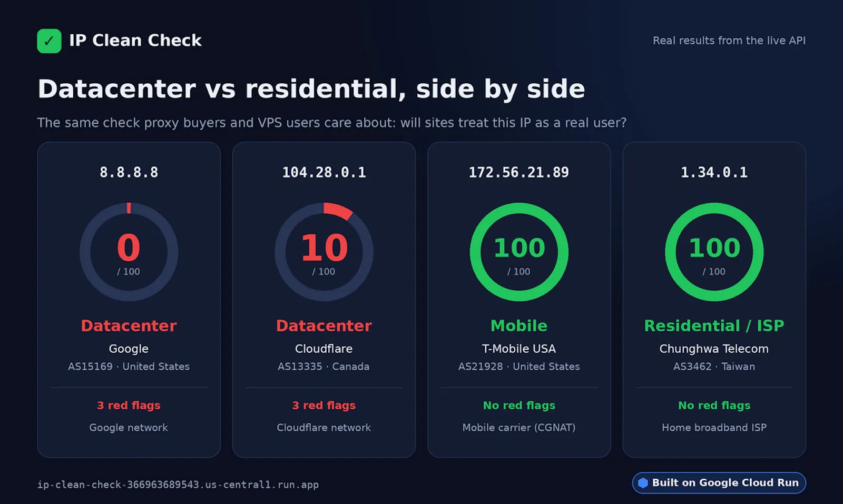The height and width of the screenshot is (504, 843).
Task: Click the Google provider name
Action: pyautogui.click(x=129, y=349)
